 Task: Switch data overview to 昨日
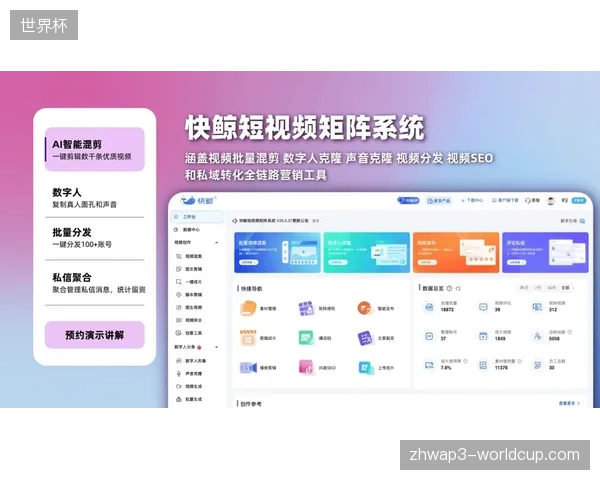point(524,287)
